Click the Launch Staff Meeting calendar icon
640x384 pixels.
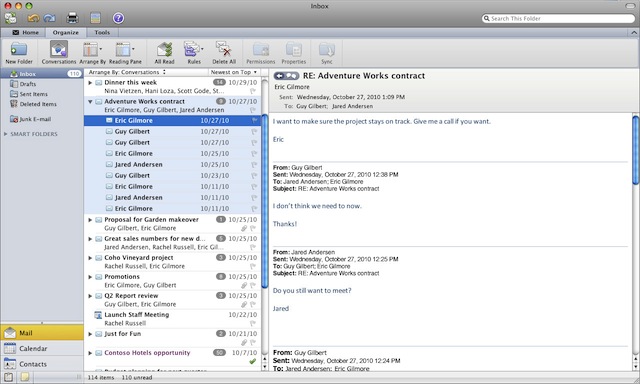click(98, 315)
